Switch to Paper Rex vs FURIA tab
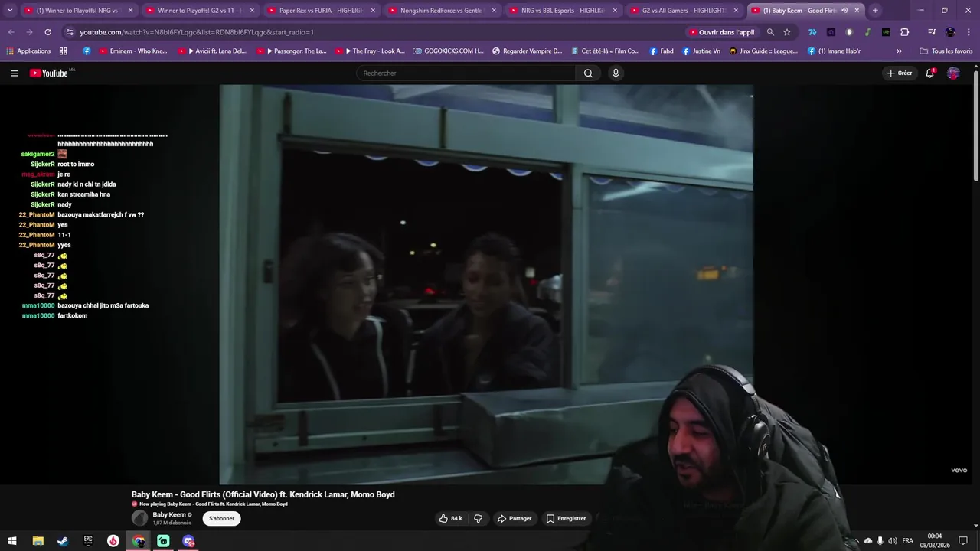Image resolution: width=980 pixels, height=551 pixels. 320,11
